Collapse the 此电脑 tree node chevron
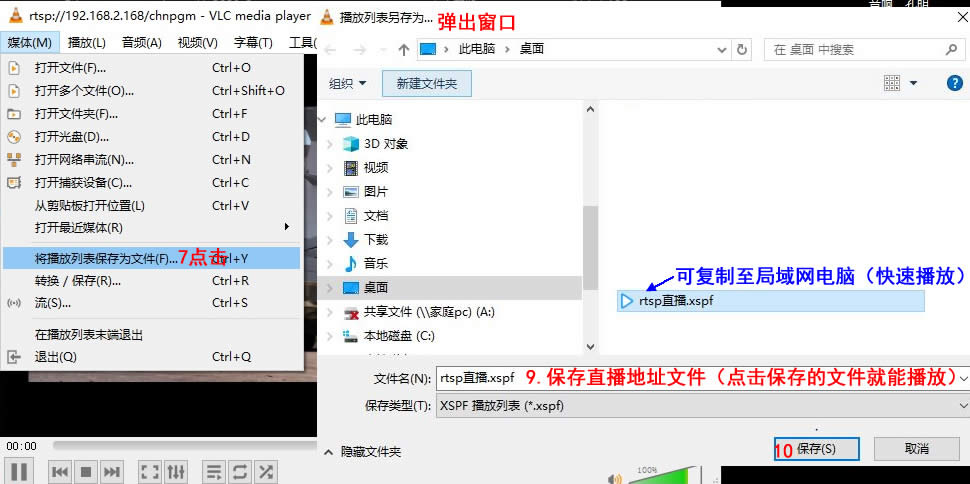This screenshot has width=970, height=484. (323, 119)
